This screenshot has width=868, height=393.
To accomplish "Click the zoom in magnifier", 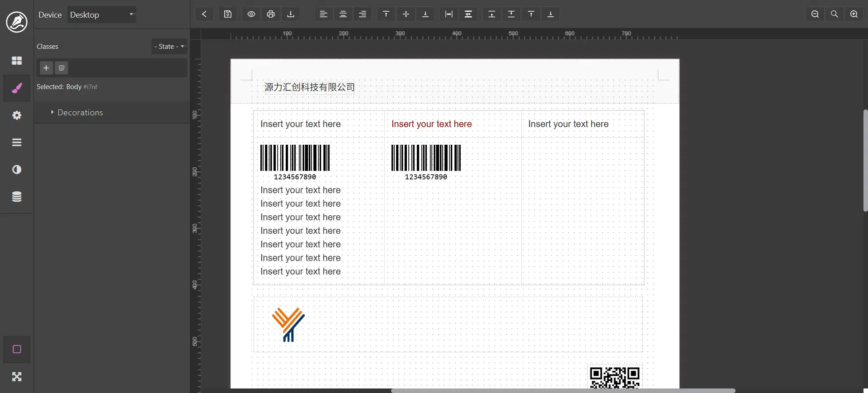I will [854, 14].
